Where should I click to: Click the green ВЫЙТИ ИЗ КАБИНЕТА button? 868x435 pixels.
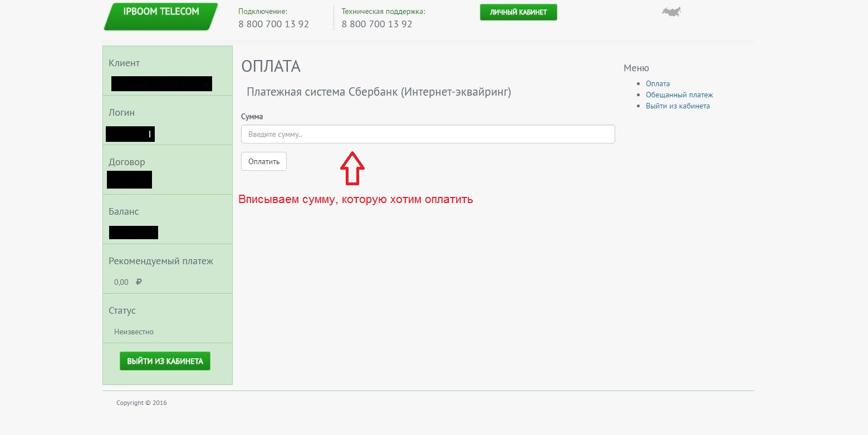[165, 361]
